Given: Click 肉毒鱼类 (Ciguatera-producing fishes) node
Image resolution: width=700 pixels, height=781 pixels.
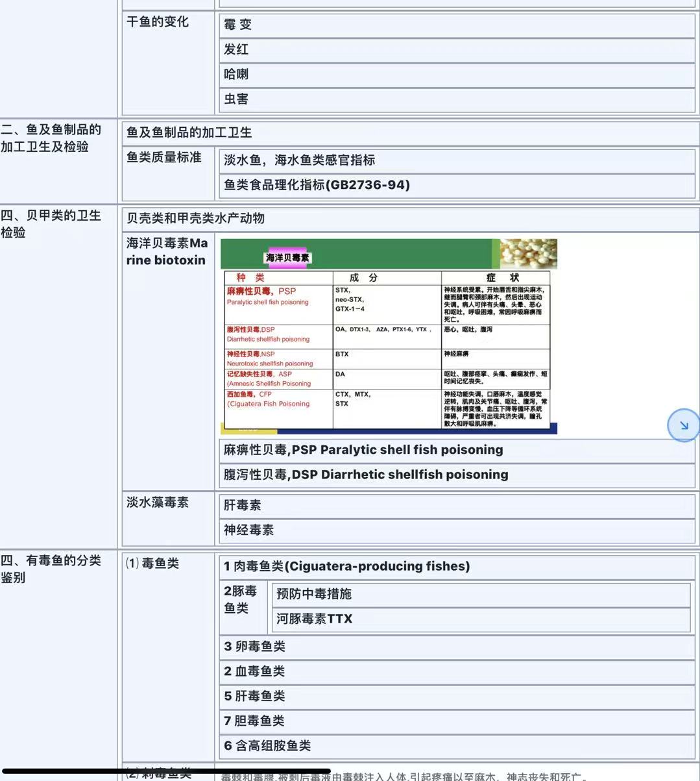Looking at the screenshot, I should tap(346, 566).
